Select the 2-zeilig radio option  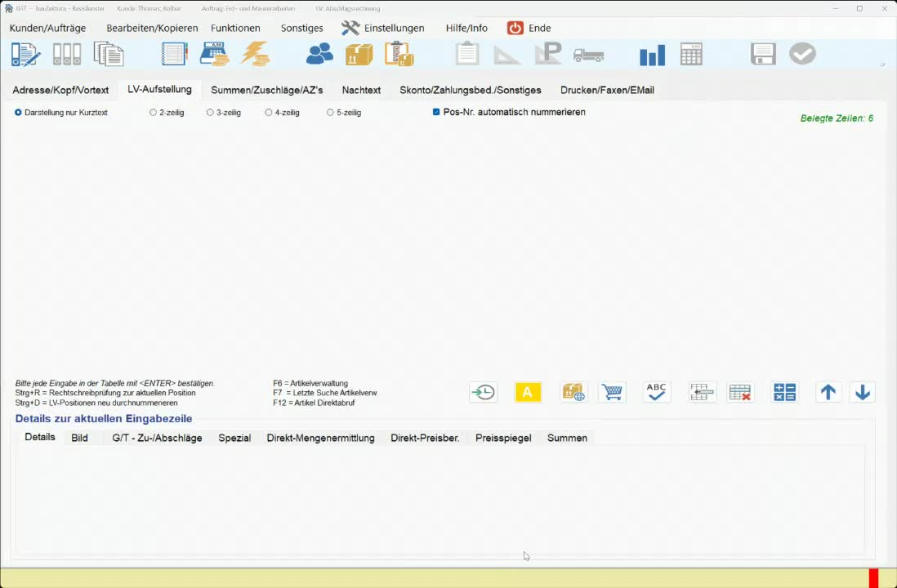pyautogui.click(x=167, y=113)
